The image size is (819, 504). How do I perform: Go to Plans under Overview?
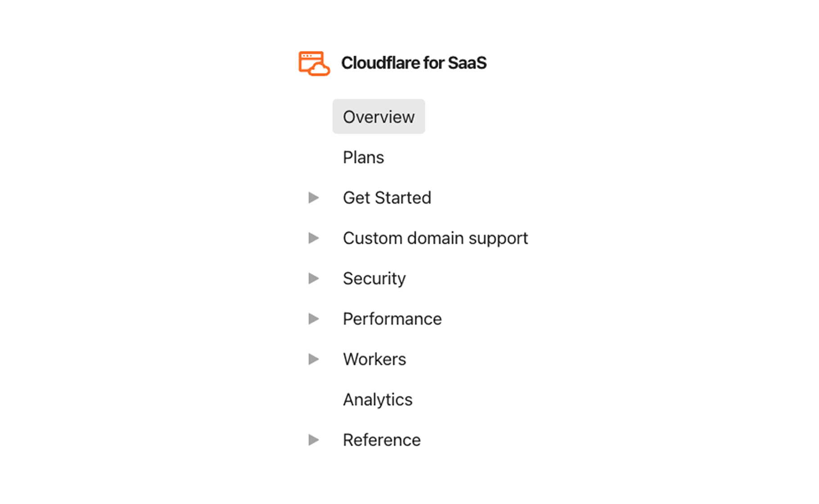tap(363, 157)
